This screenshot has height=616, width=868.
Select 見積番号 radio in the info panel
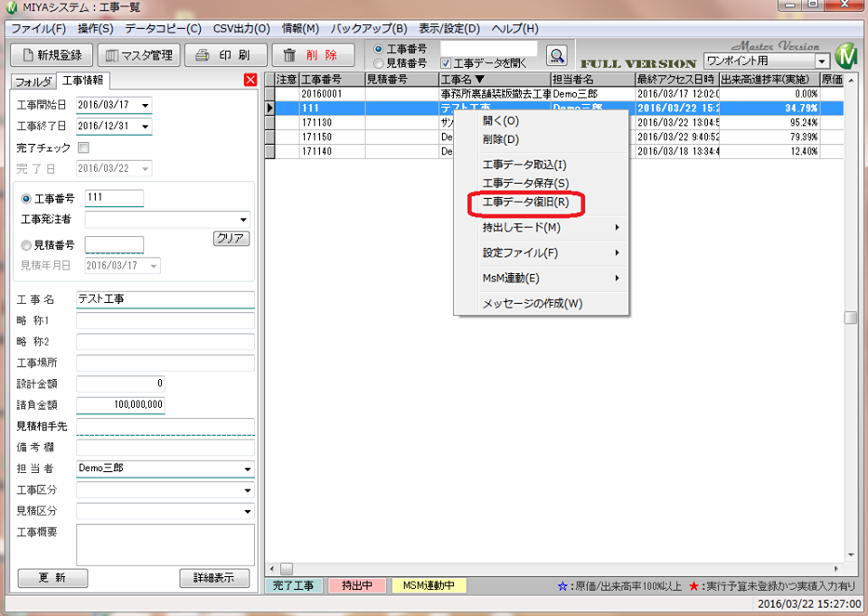click(25, 245)
